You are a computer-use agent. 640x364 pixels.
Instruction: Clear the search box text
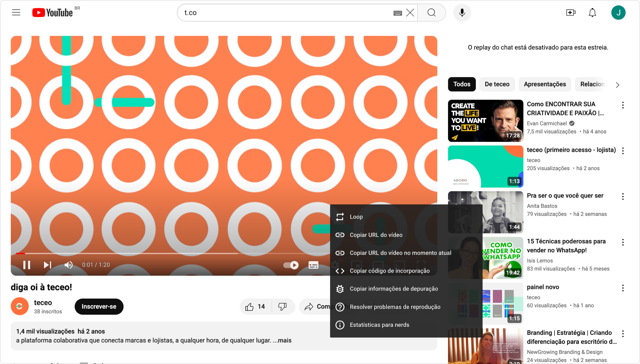point(410,12)
